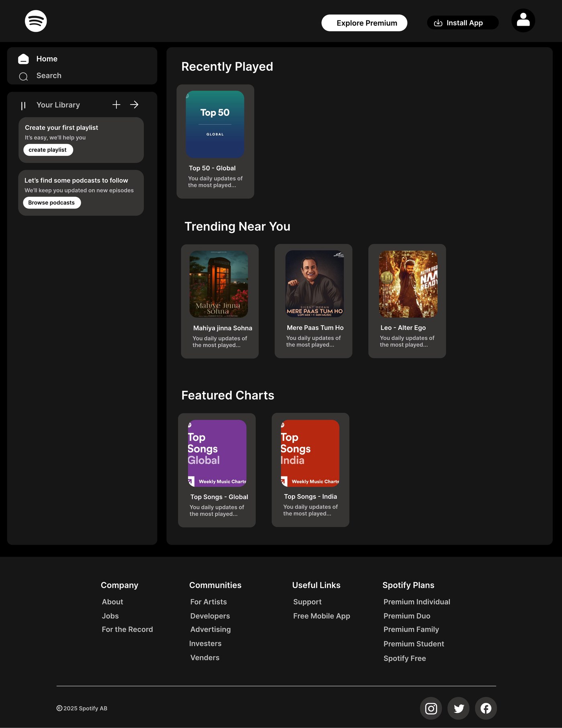The image size is (562, 728).
Task: Open Mahiya Jinna Sohna cover art
Action: (219, 284)
